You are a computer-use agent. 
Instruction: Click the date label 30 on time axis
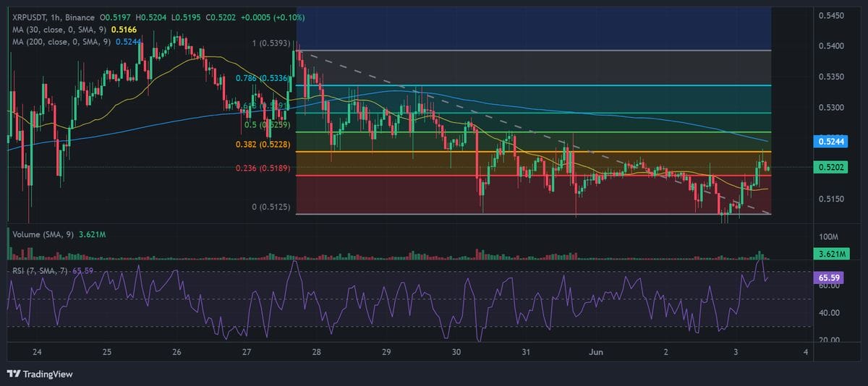click(456, 352)
